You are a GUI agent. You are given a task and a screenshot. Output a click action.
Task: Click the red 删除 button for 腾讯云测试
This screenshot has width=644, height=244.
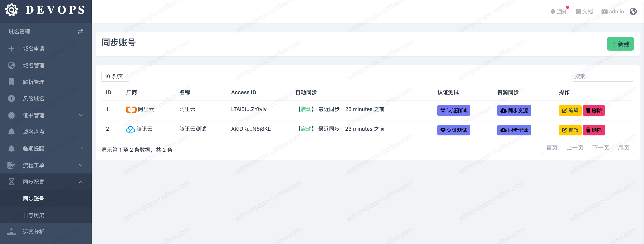coord(593,130)
